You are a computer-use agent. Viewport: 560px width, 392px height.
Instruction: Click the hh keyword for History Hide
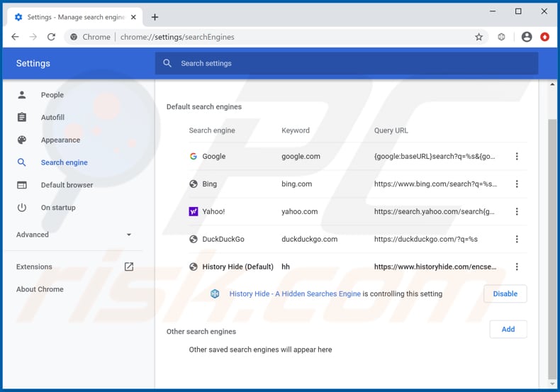coord(286,267)
